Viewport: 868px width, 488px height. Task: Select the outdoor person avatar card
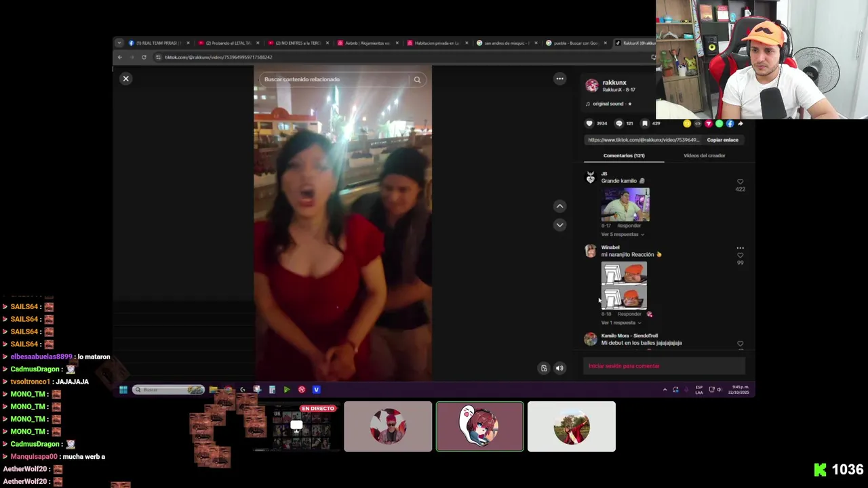(x=572, y=426)
